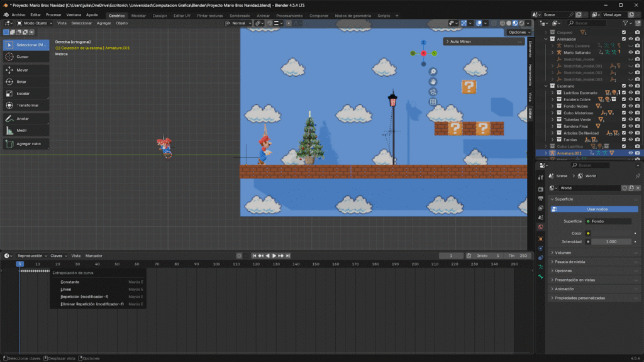Open the viewport Opciones button

click(x=518, y=32)
